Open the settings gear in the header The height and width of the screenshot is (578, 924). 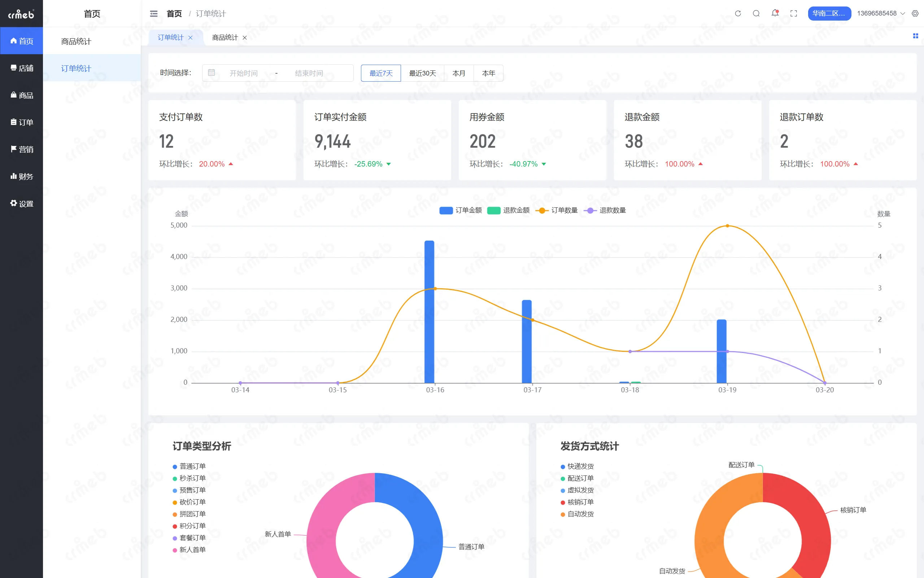915,13
